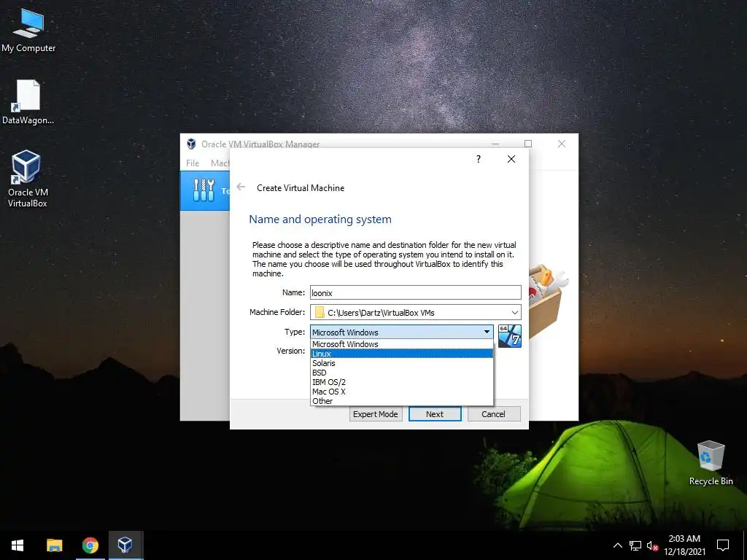The image size is (747, 560).
Task: Open the File menu in VirtualBox Manager
Action: 193,163
